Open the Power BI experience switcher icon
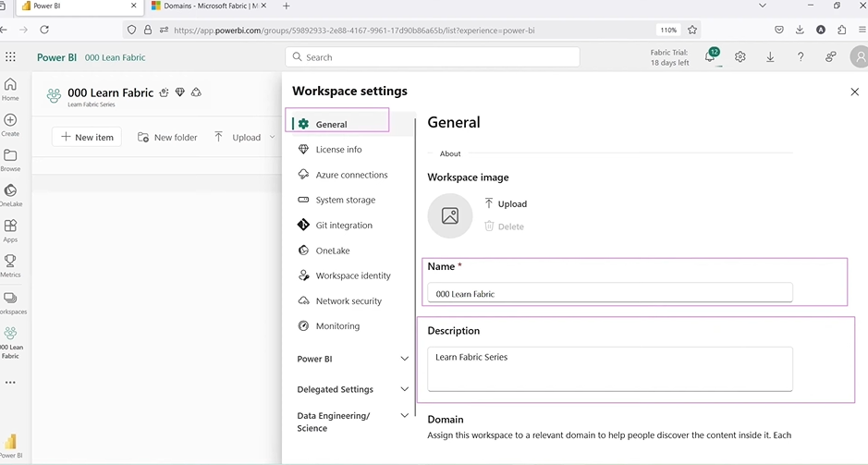Image resolution: width=868 pixels, height=465 pixels. (10, 447)
